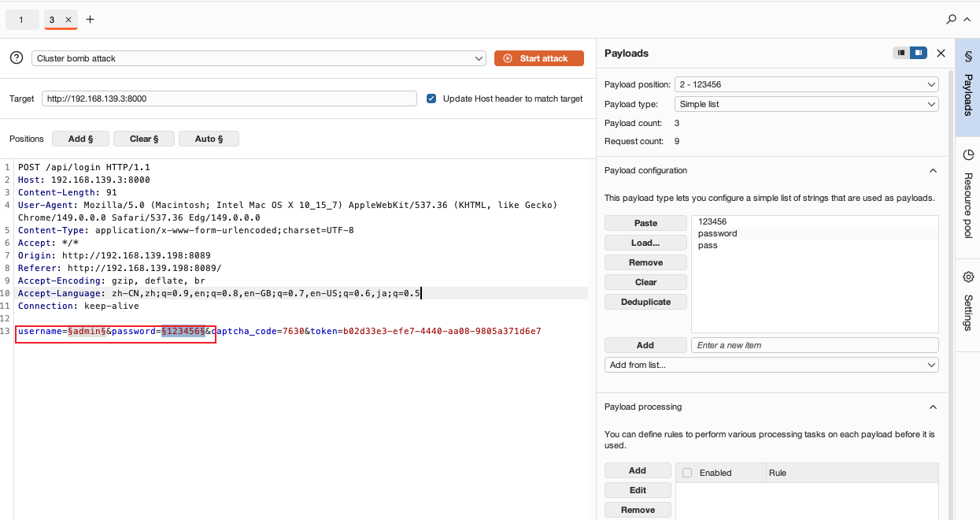
Task: Open the Payload position dropdown
Action: pyautogui.click(x=807, y=84)
